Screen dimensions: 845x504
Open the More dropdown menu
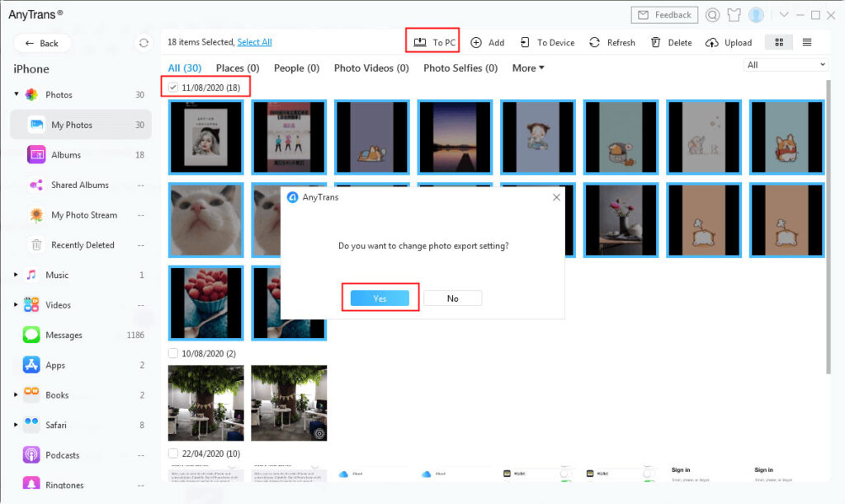(528, 68)
